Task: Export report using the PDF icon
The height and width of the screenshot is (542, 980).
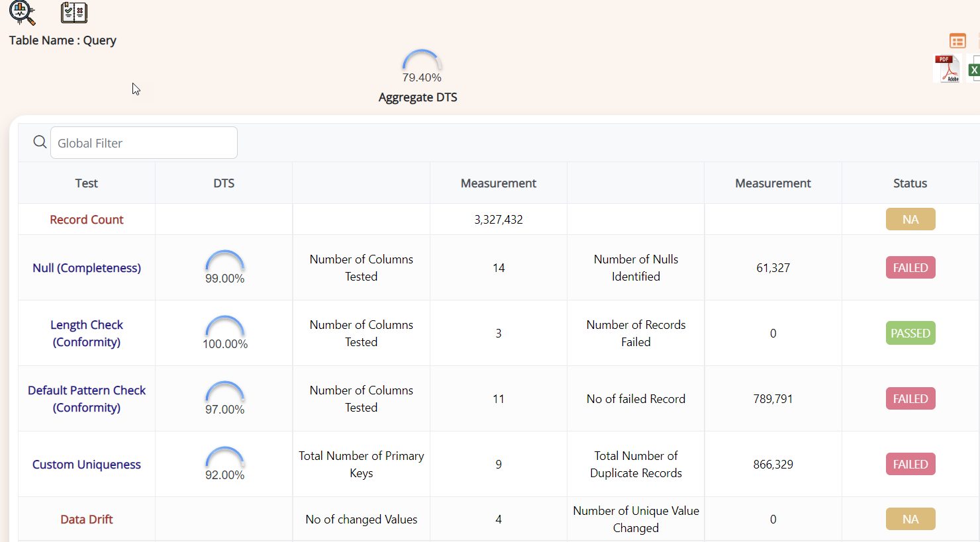Action: (x=948, y=69)
